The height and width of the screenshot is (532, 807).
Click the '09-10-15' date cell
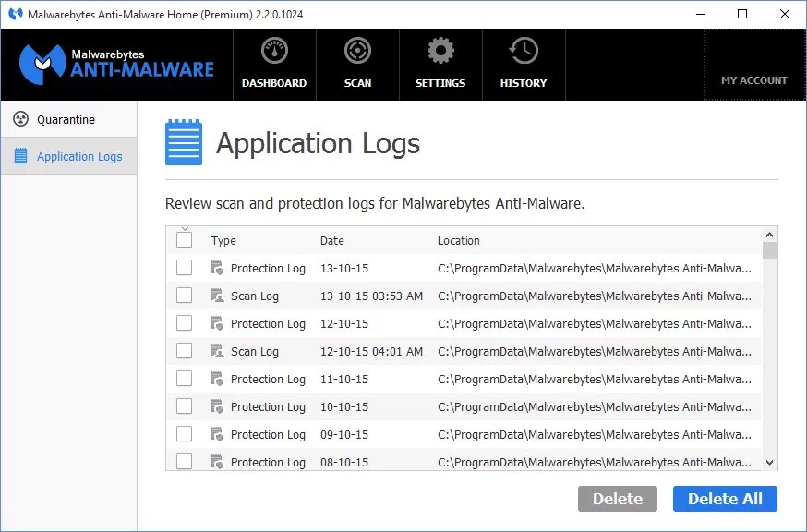click(x=344, y=435)
